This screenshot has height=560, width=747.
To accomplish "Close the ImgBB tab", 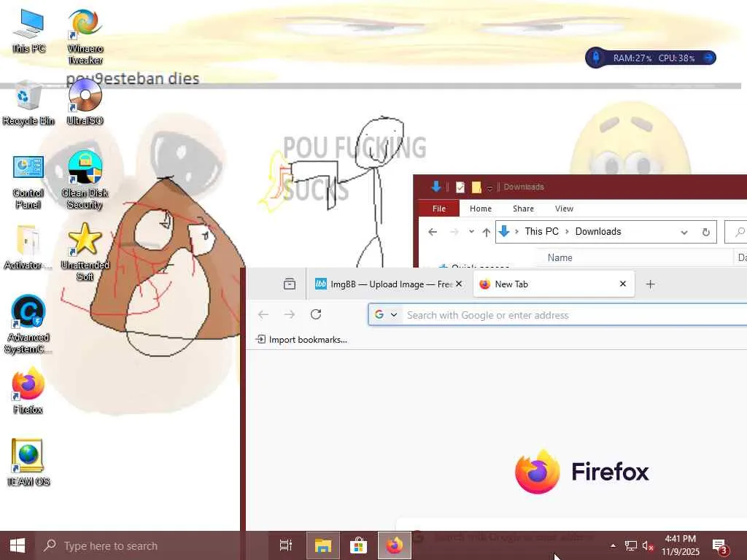I will point(459,284).
